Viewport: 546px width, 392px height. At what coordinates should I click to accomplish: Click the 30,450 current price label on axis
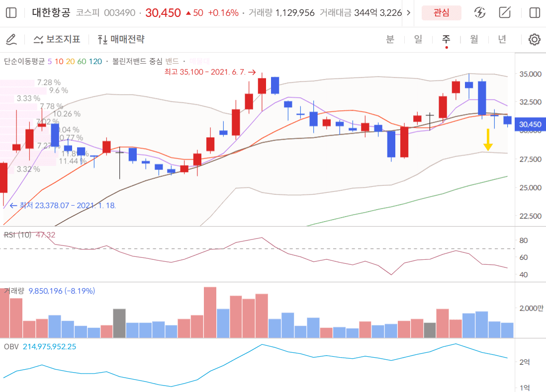click(x=531, y=124)
